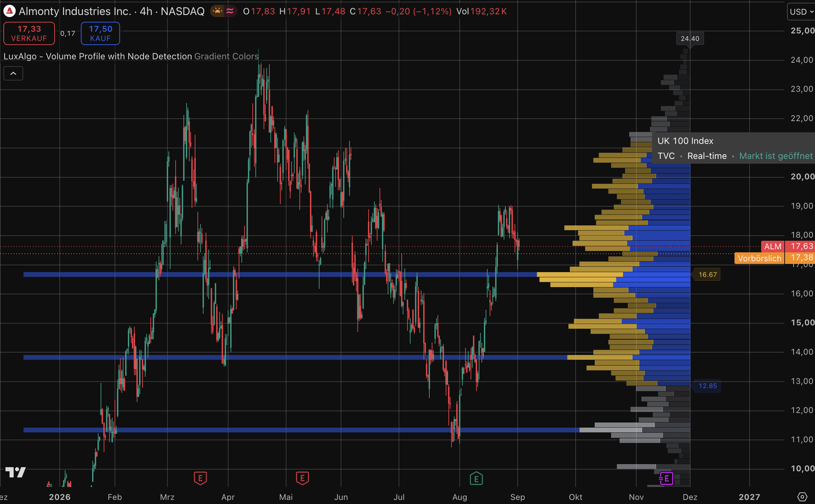This screenshot has height=504, width=815.
Task: Click the 23,00 price axis label
Action: click(x=802, y=89)
